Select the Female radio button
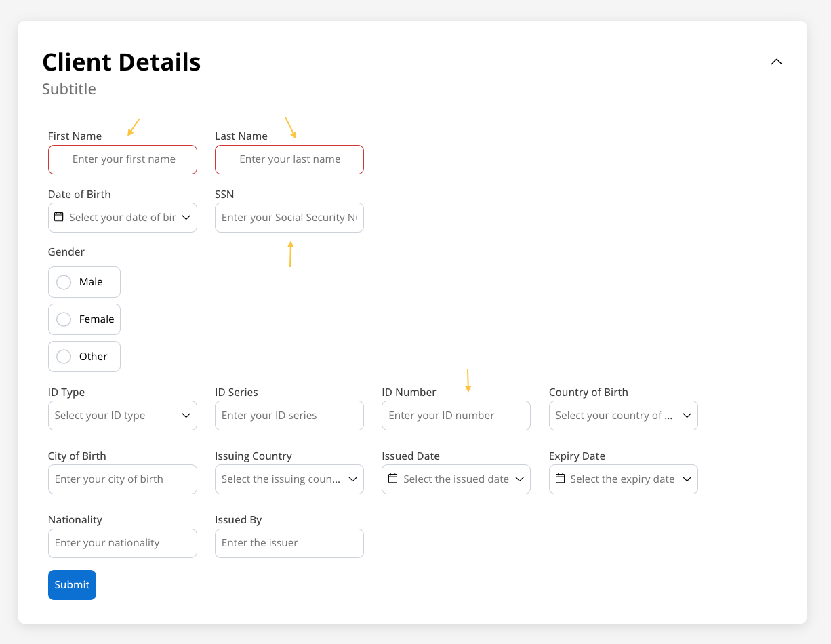Screen dimensions: 831x644 pyautogui.click(x=64, y=319)
